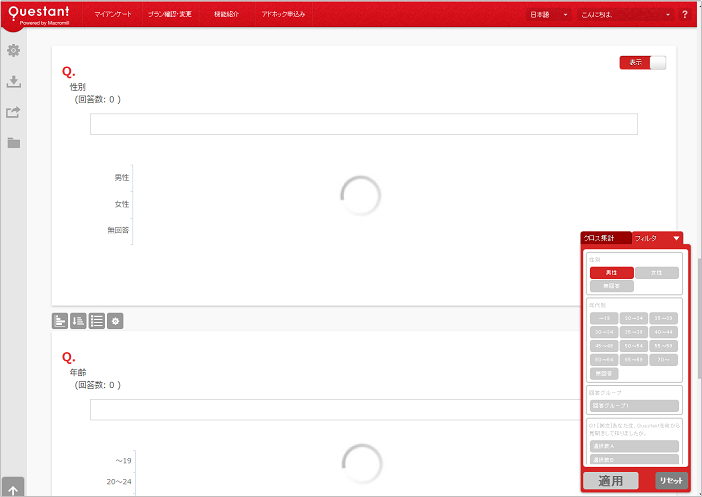Toggle the 男性 filter option

tap(611, 272)
